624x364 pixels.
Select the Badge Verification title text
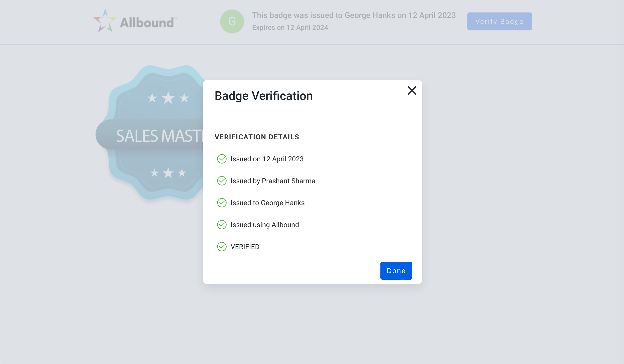coord(263,96)
